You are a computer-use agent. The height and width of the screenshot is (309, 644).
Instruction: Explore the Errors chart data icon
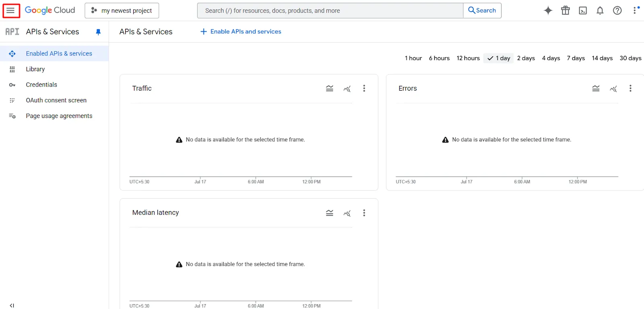pyautogui.click(x=613, y=89)
